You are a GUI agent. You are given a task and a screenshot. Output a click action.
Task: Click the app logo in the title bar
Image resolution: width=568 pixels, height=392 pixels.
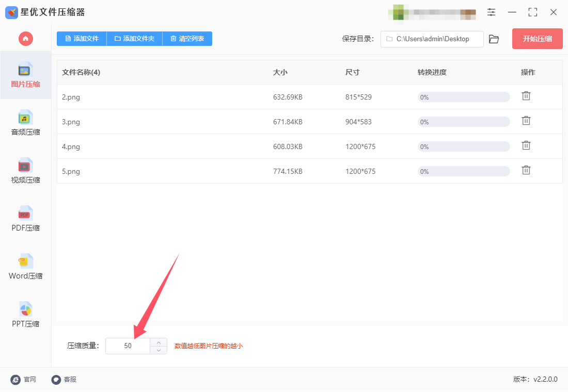pyautogui.click(x=11, y=13)
